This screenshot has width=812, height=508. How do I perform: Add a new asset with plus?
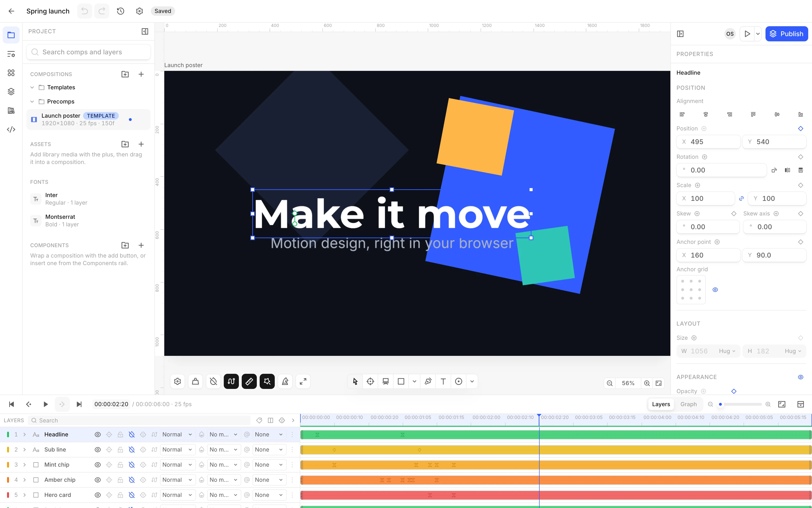141,144
